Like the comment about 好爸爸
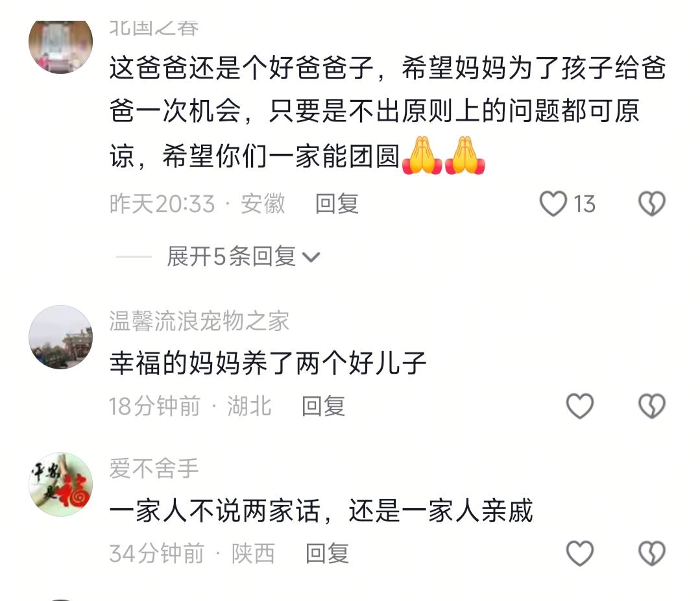 [x=553, y=204]
